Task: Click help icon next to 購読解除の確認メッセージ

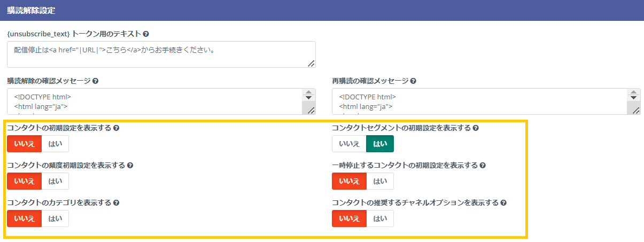Action: coord(95,81)
